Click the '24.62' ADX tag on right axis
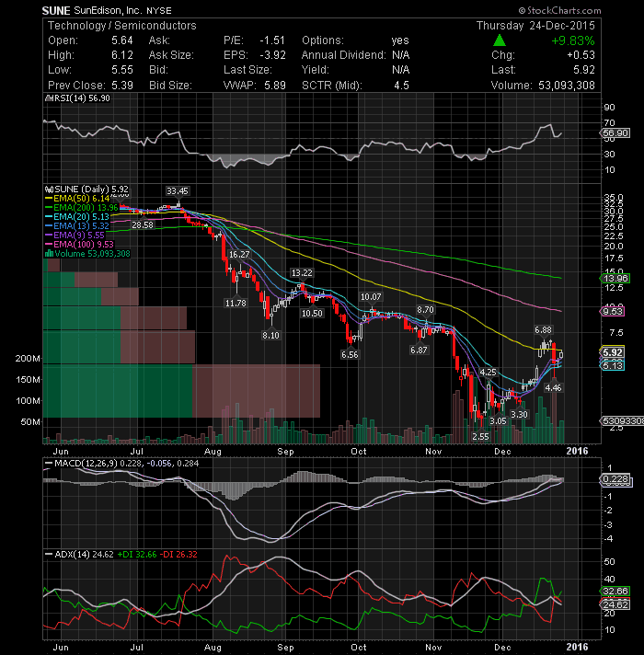This screenshot has width=644, height=655. tap(615, 604)
